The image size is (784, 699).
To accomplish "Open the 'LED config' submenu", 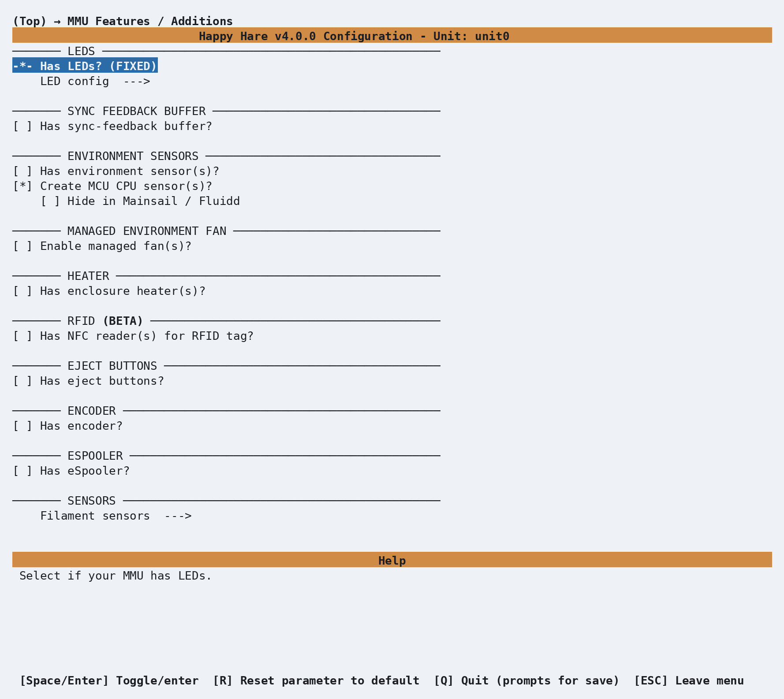I will pos(95,81).
